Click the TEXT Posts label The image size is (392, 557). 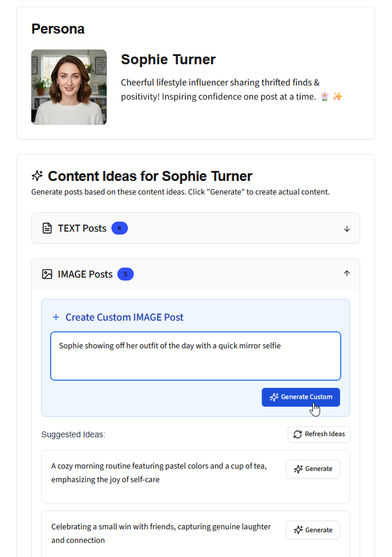click(x=82, y=228)
